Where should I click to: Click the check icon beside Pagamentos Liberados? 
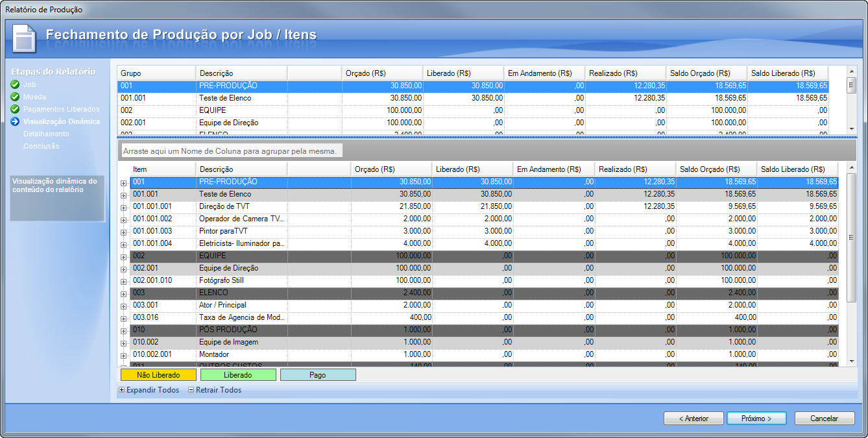pos(15,109)
